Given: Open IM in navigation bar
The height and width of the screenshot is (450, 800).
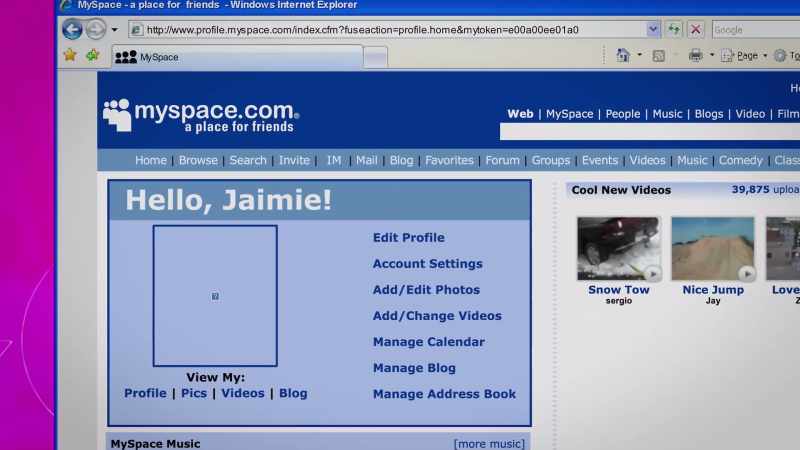Looking at the screenshot, I should [334, 160].
